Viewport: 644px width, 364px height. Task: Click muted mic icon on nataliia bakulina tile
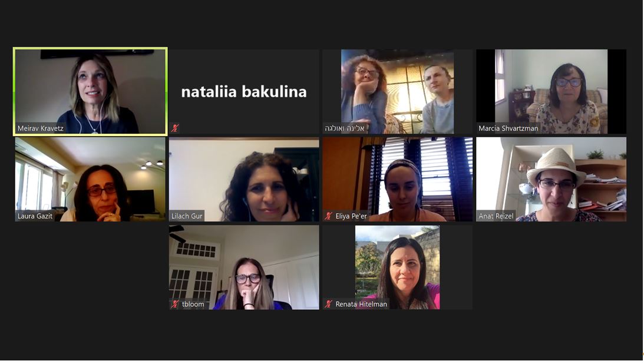click(176, 128)
